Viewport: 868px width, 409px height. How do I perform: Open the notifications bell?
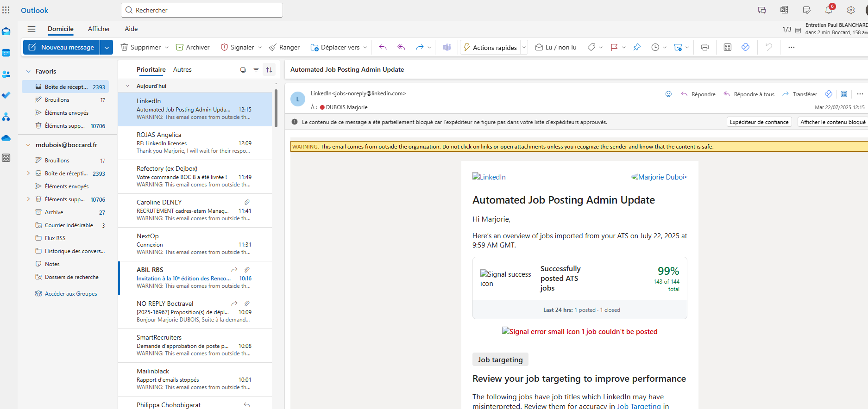point(829,10)
